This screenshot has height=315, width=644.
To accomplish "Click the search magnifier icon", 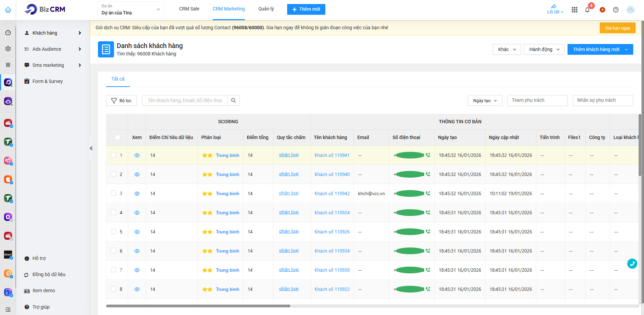I will pos(233,100).
